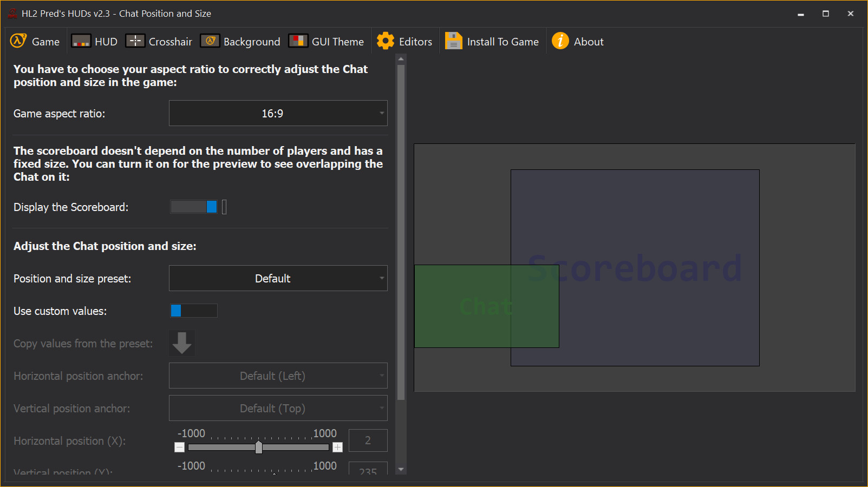Open Editors via the gear icon
The width and height of the screenshot is (868, 487).
(386, 41)
